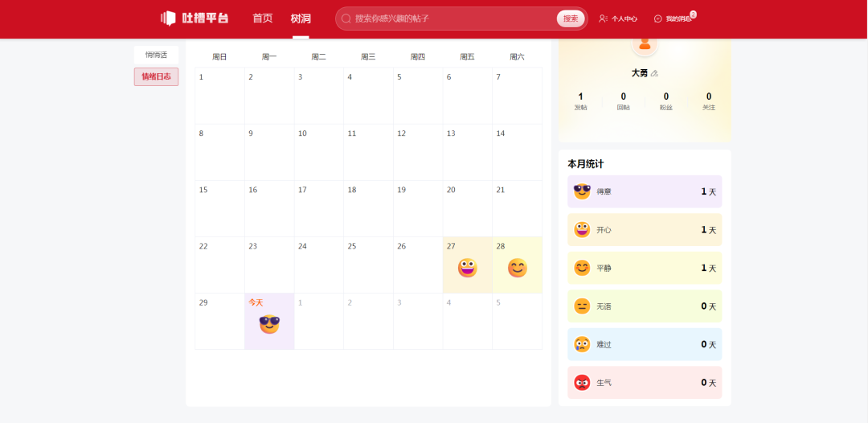The height and width of the screenshot is (423, 868).
Task: Click the 生气 0 天 statistics row
Action: click(645, 383)
